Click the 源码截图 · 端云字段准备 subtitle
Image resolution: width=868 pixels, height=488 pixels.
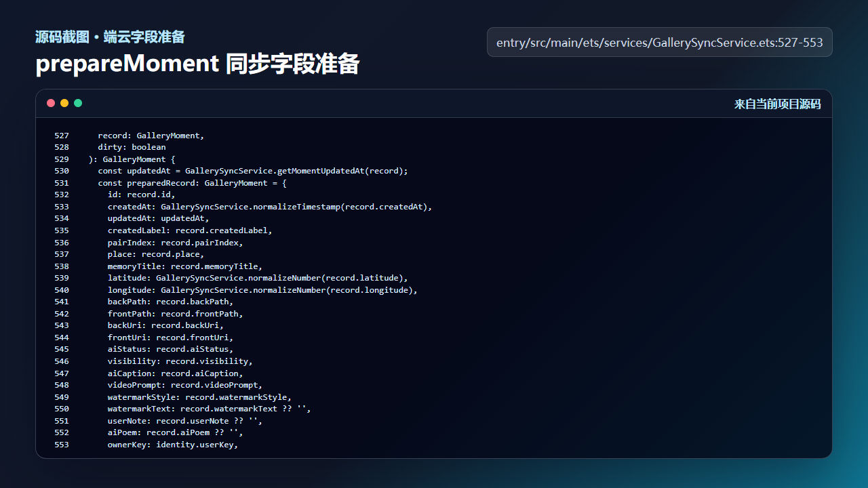110,37
